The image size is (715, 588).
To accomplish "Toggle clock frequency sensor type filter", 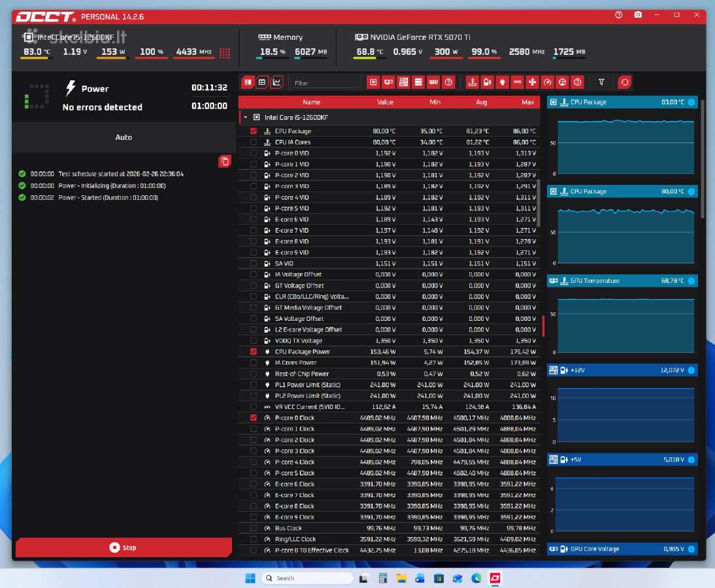I will 548,82.
